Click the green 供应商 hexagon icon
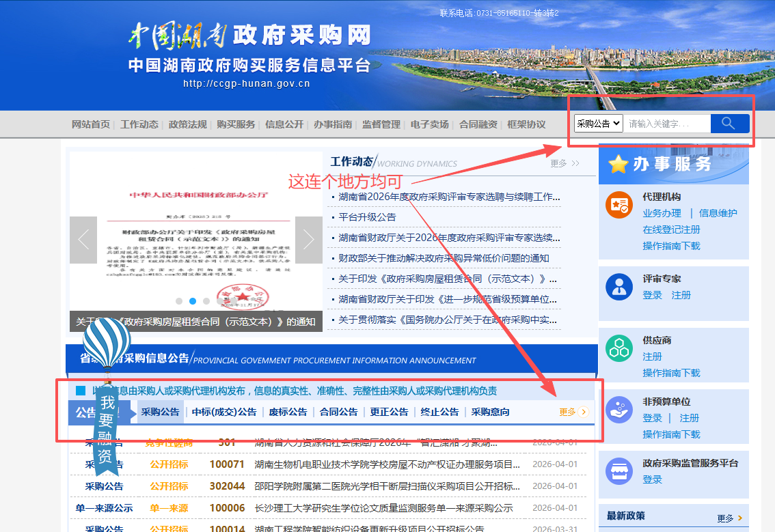775x532 pixels. coord(619,348)
